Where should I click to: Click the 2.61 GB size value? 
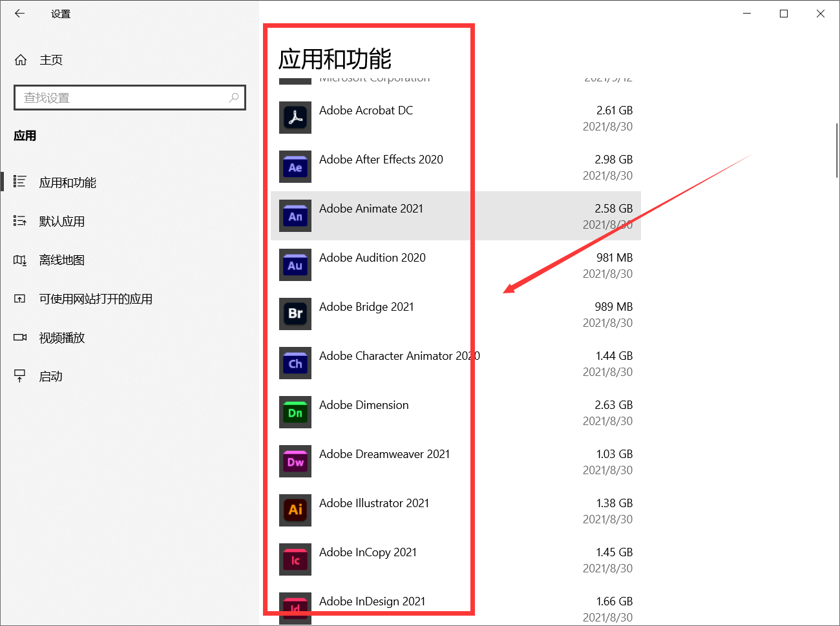[x=614, y=110]
